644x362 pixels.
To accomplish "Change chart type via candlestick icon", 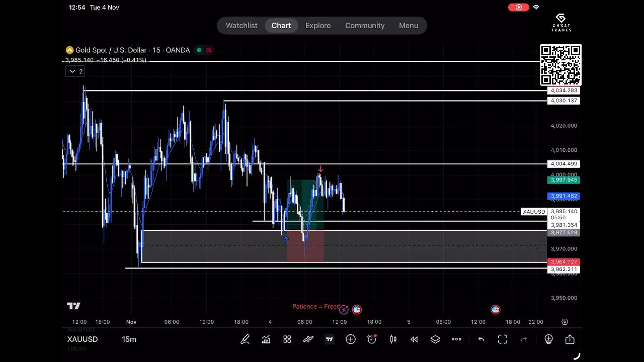I will click(393, 339).
